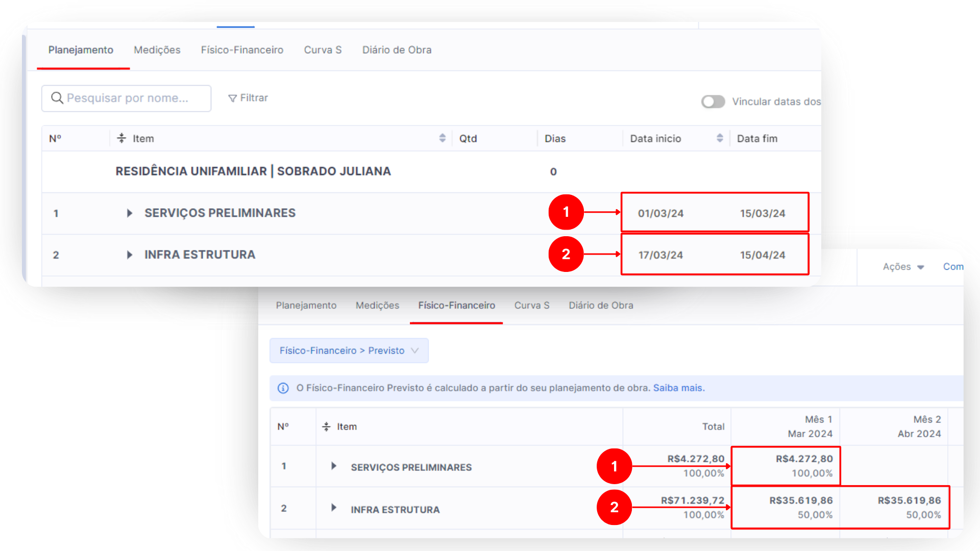The width and height of the screenshot is (980, 551).
Task: Switch to Medições tab in top panel
Action: point(157,50)
